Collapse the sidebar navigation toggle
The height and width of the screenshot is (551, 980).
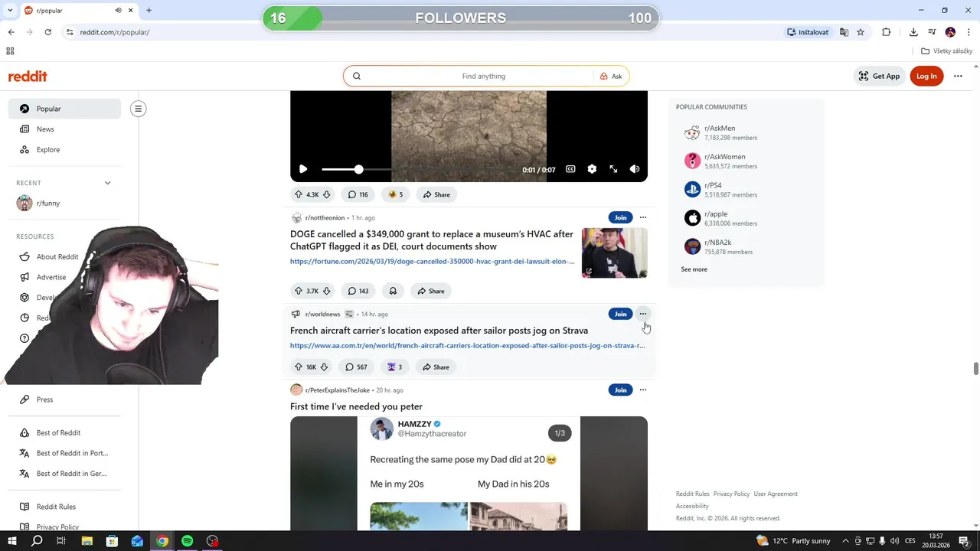click(x=138, y=109)
